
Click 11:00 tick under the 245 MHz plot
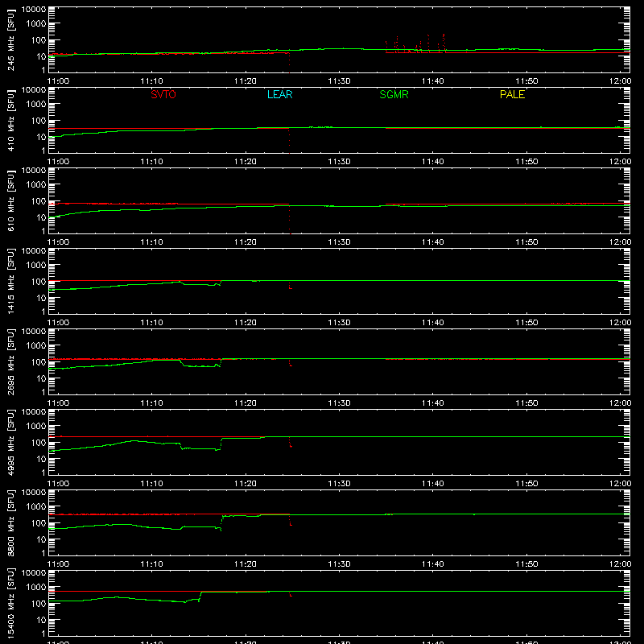coord(58,81)
